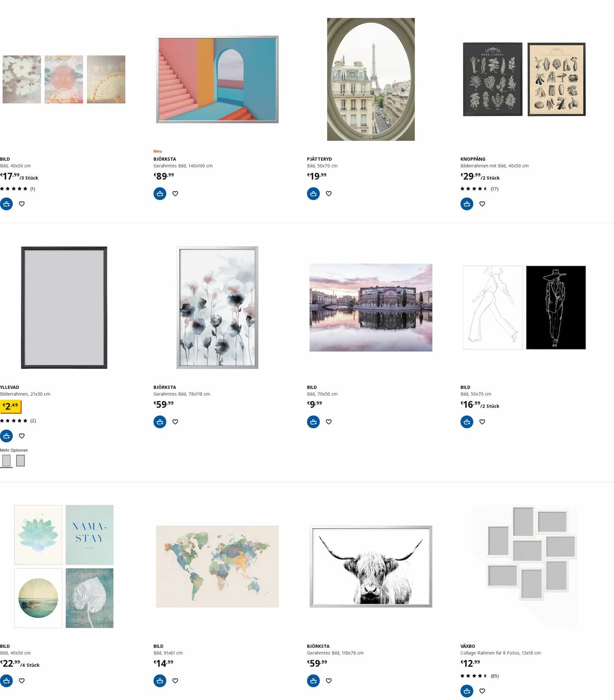Add BILD 91x61 cm world map to cart
This screenshot has width=614, height=700.
[160, 681]
